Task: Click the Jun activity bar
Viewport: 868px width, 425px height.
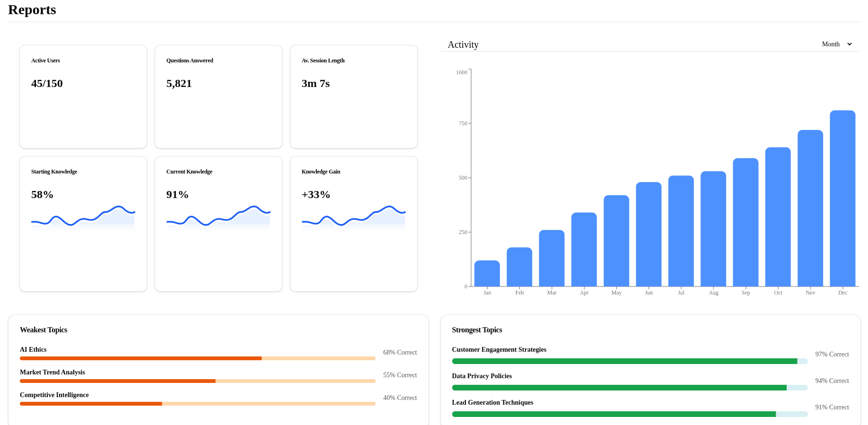Action: click(649, 234)
